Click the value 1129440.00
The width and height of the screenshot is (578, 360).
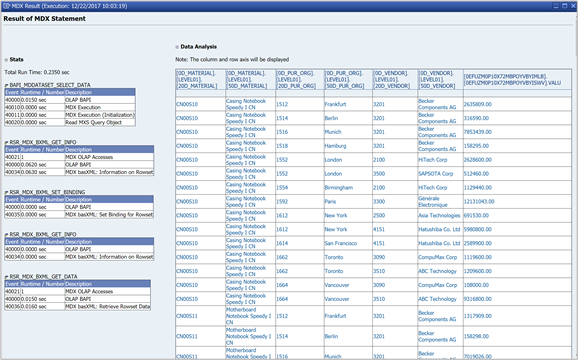pos(478,188)
